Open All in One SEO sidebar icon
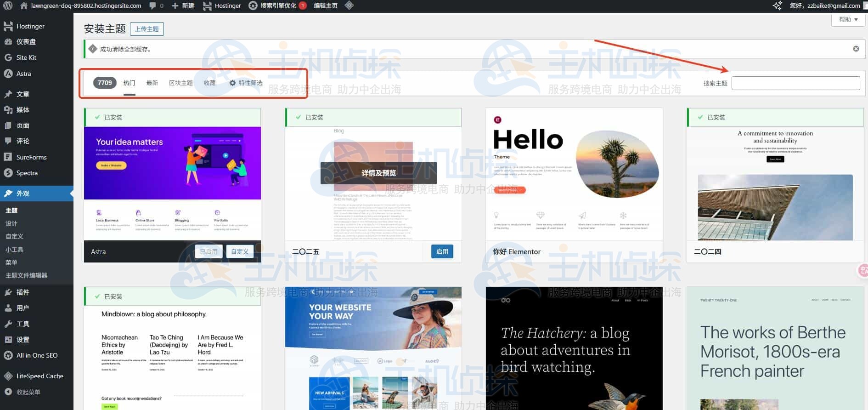The image size is (868, 410). [8, 355]
